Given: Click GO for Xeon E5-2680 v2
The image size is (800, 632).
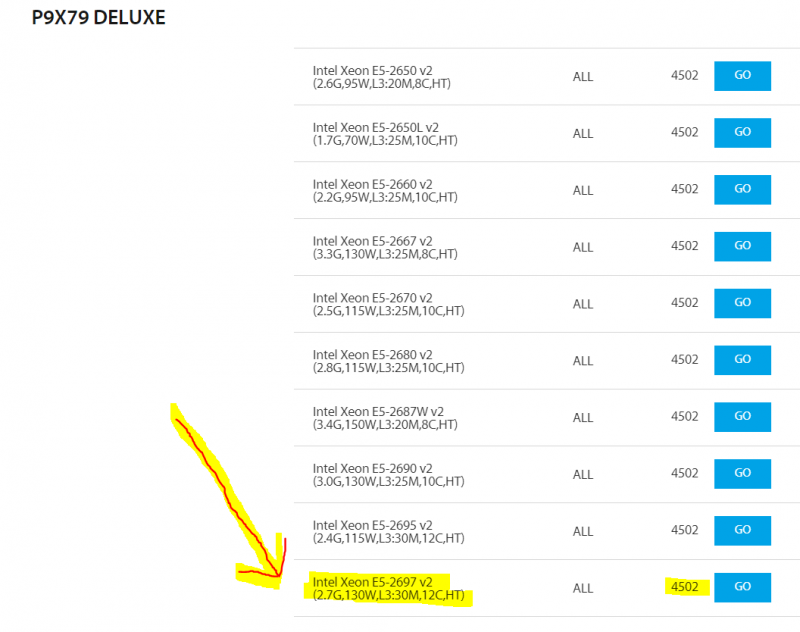Looking at the screenshot, I should [x=742, y=360].
